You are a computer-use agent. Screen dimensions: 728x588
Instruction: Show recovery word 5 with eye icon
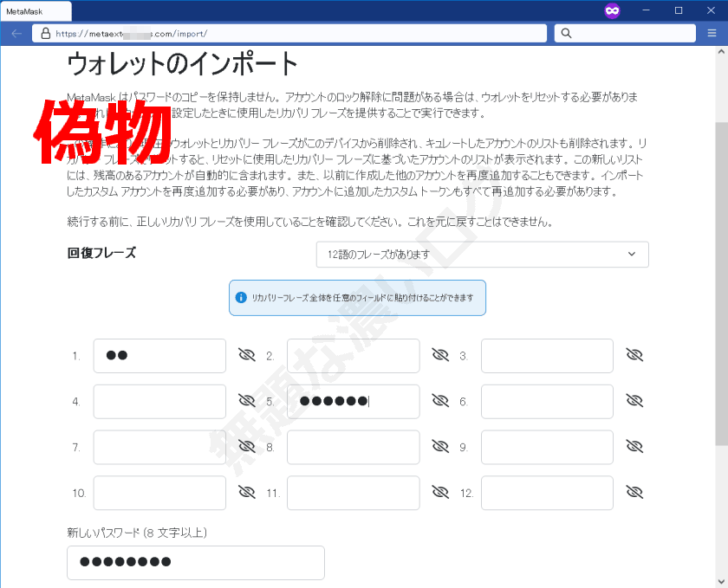tap(440, 400)
